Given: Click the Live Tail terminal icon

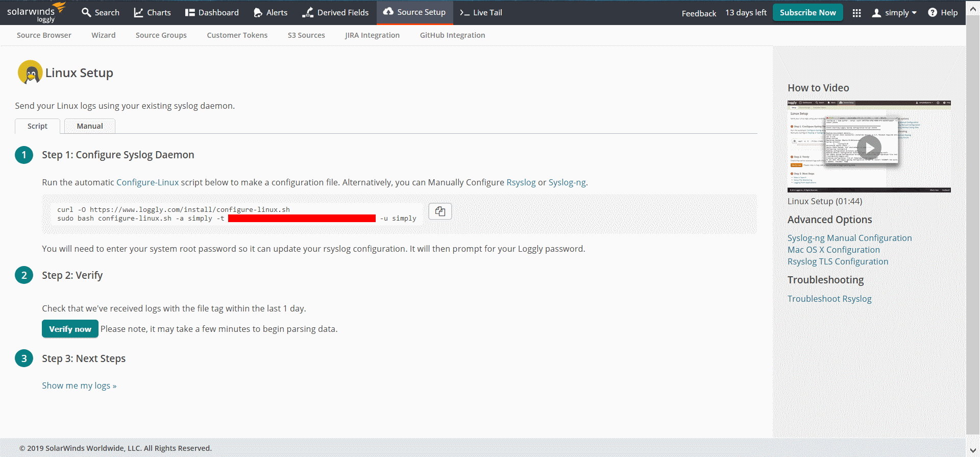Looking at the screenshot, I should tap(464, 12).
